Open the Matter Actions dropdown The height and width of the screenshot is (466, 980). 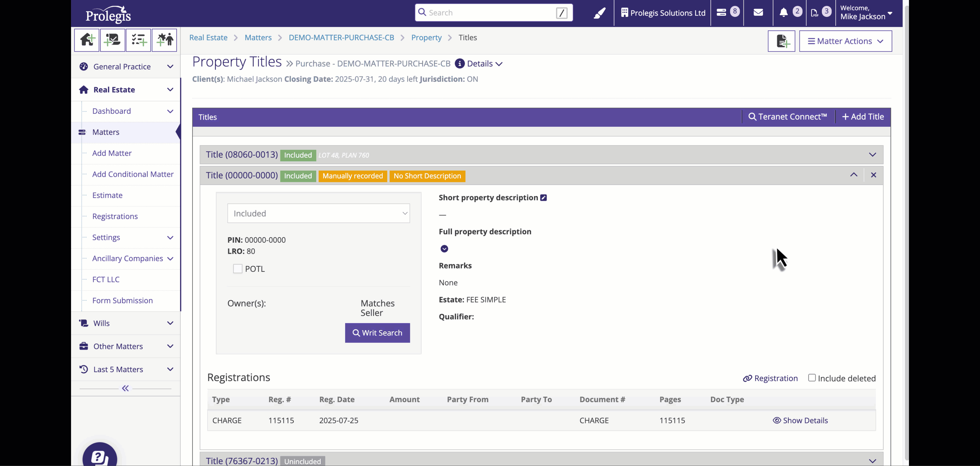pos(845,41)
